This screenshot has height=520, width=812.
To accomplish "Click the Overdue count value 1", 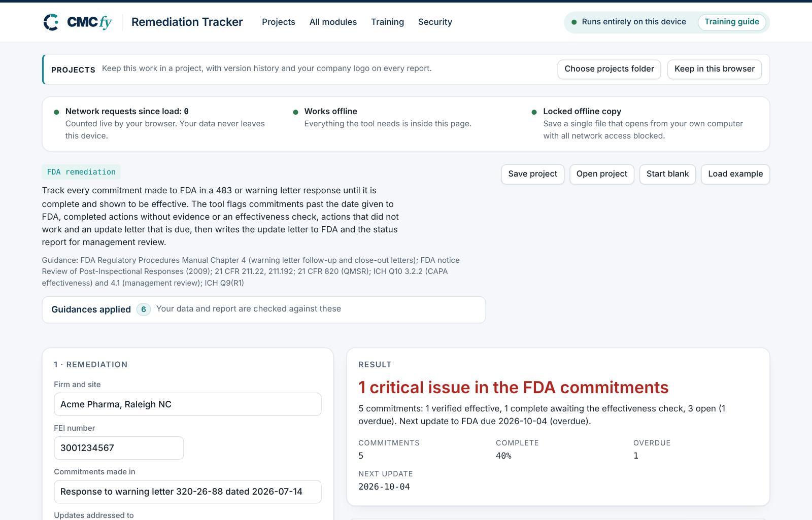I will click(636, 456).
